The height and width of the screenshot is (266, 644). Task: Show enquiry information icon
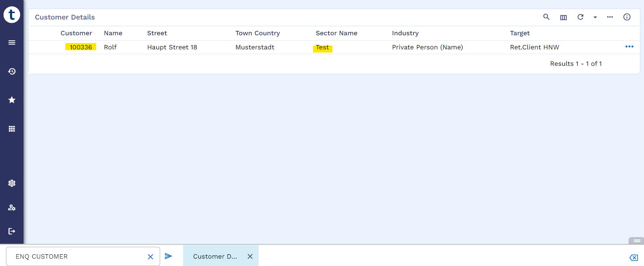627,17
